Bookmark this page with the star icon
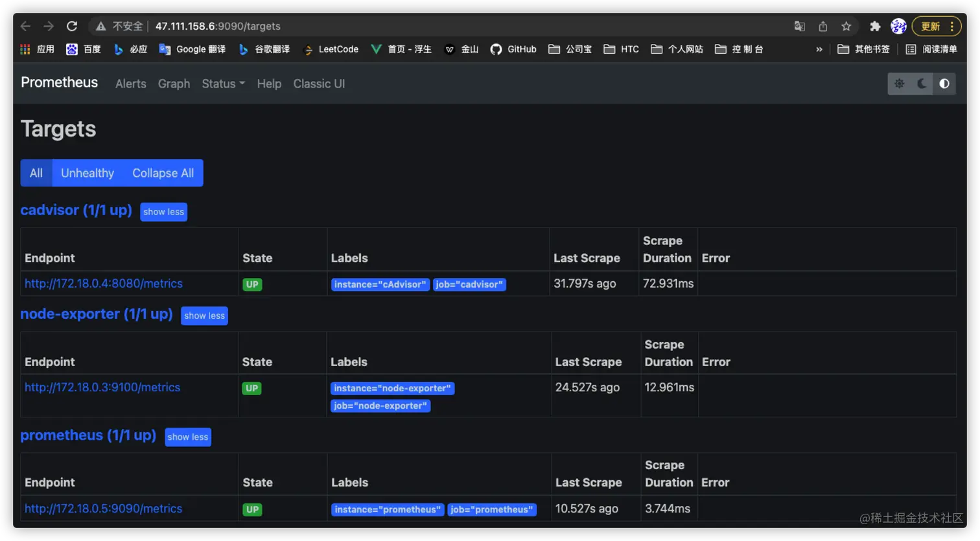This screenshot has height=541, width=980. pos(846,27)
